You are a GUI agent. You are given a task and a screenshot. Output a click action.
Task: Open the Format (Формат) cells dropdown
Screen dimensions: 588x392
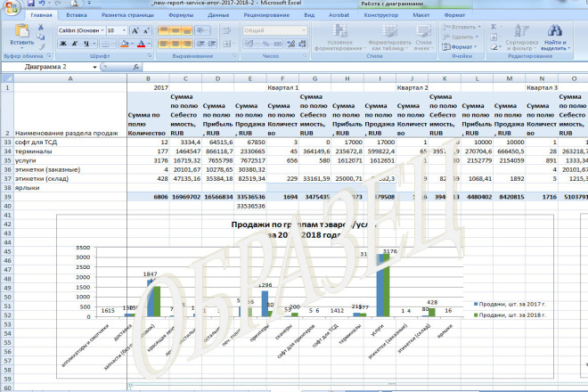click(461, 46)
